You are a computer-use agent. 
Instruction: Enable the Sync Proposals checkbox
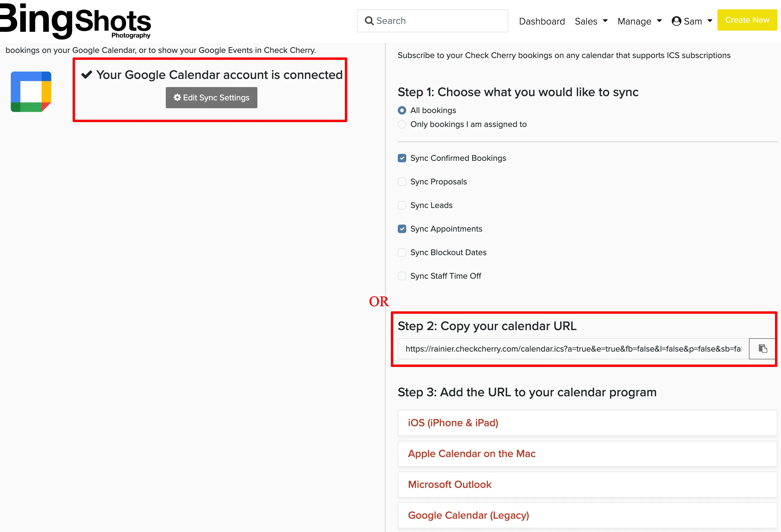coord(402,182)
